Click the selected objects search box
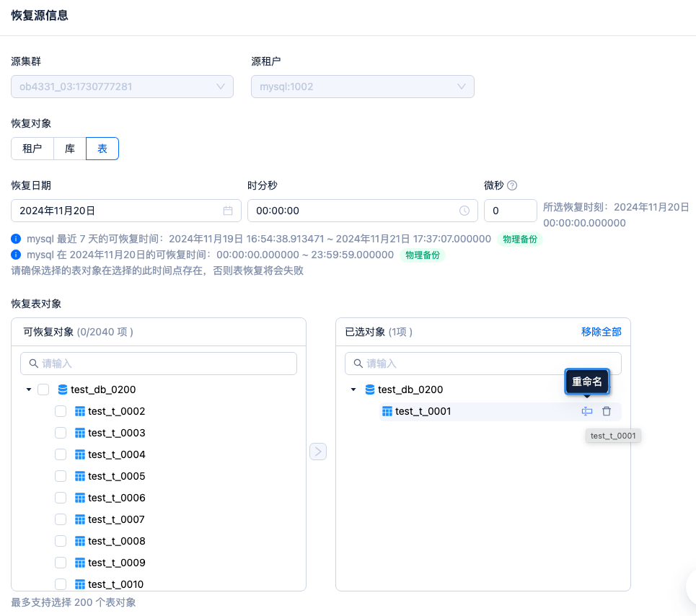696x616 pixels. coord(483,364)
